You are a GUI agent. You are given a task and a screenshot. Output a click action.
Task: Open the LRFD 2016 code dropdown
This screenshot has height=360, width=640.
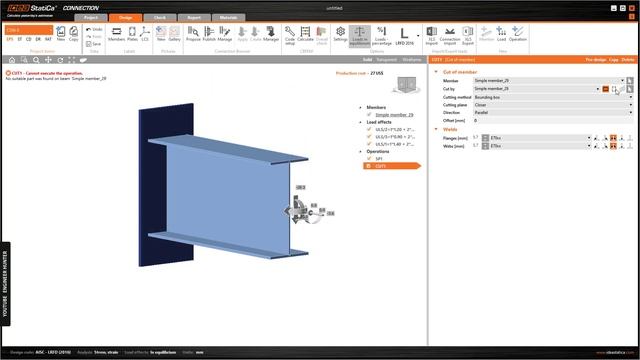pyautogui.click(x=418, y=36)
